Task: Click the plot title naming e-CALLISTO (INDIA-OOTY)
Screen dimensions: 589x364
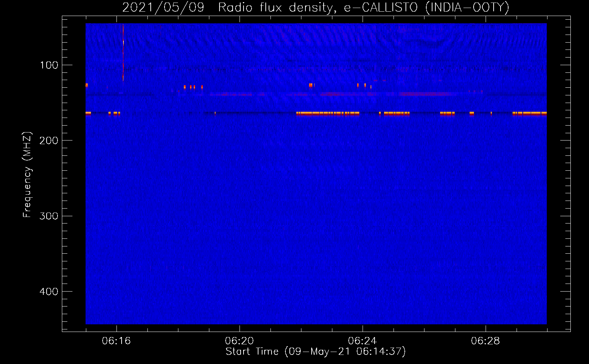Action: coord(316,7)
